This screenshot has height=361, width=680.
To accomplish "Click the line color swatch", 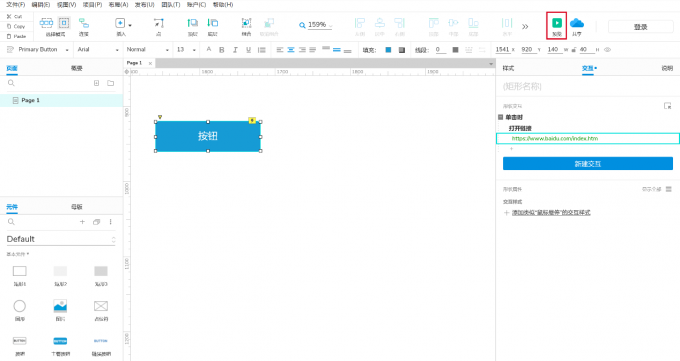I will pyautogui.click(x=455, y=50).
